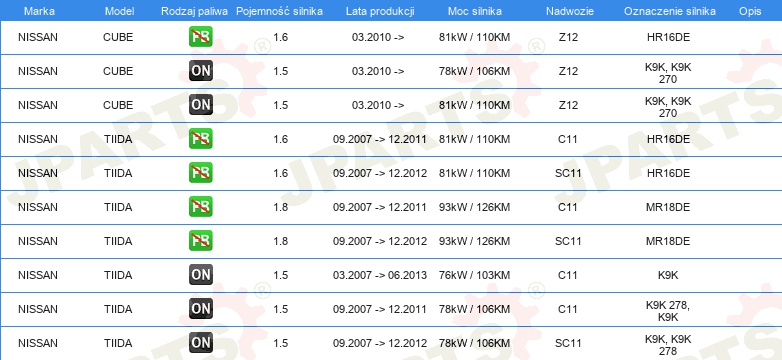Click the ON diesel icon for CUBE 81kW 1.5
Screen dimensions: 782x360
[x=200, y=105]
